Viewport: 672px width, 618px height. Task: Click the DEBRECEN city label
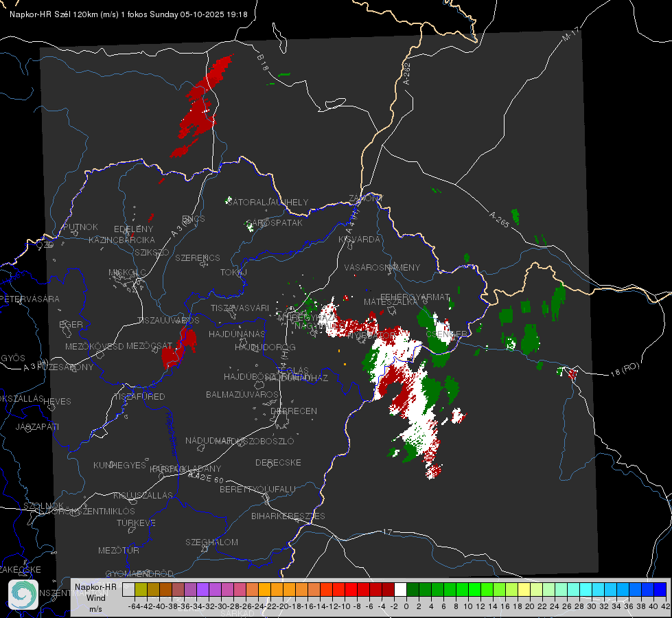pyautogui.click(x=294, y=411)
